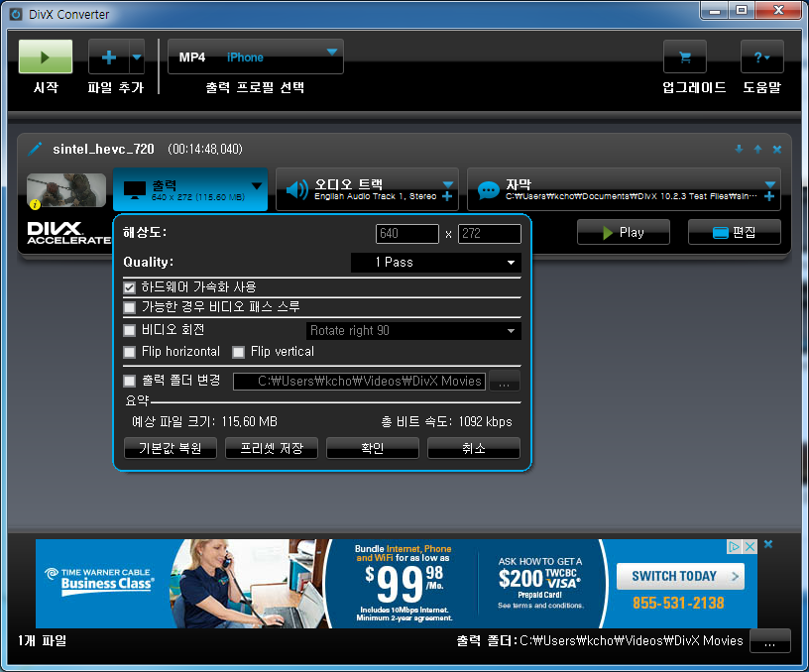Click the AdChoices triangle icon on the ad
The height and width of the screenshot is (672, 809).
734,547
